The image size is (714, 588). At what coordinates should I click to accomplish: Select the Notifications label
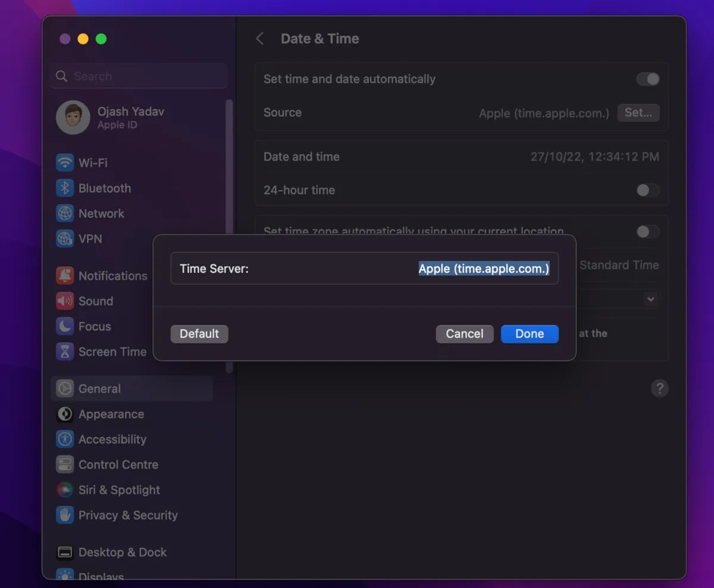[x=113, y=276]
